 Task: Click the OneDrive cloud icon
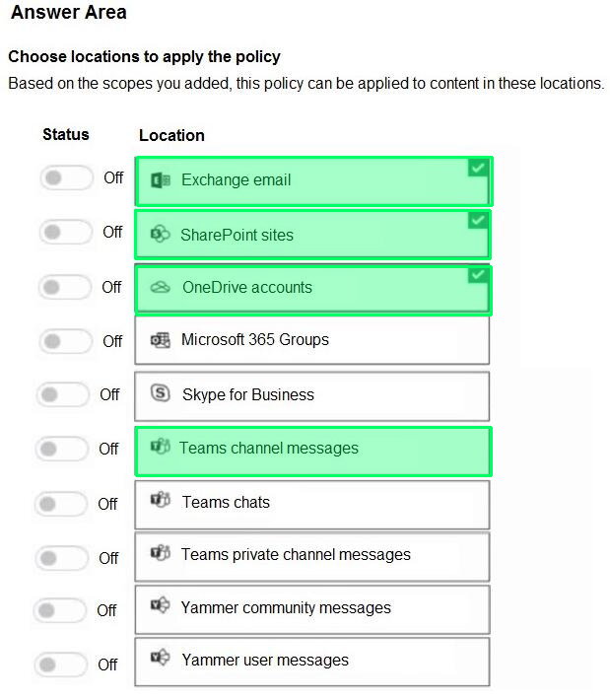point(161,287)
